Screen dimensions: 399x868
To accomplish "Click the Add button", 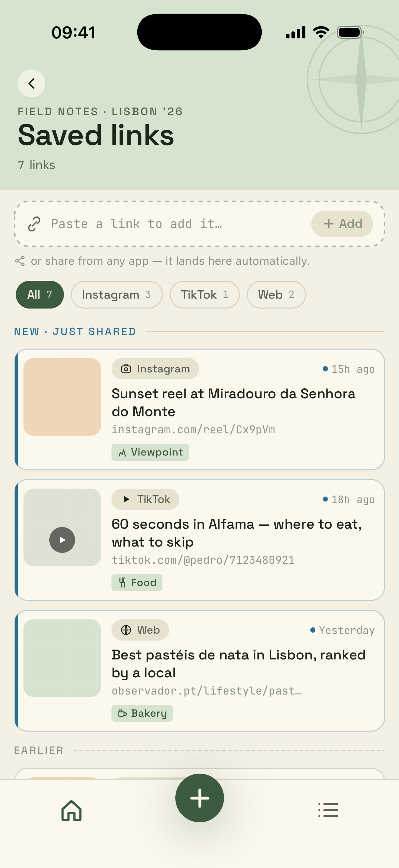I will click(x=342, y=224).
